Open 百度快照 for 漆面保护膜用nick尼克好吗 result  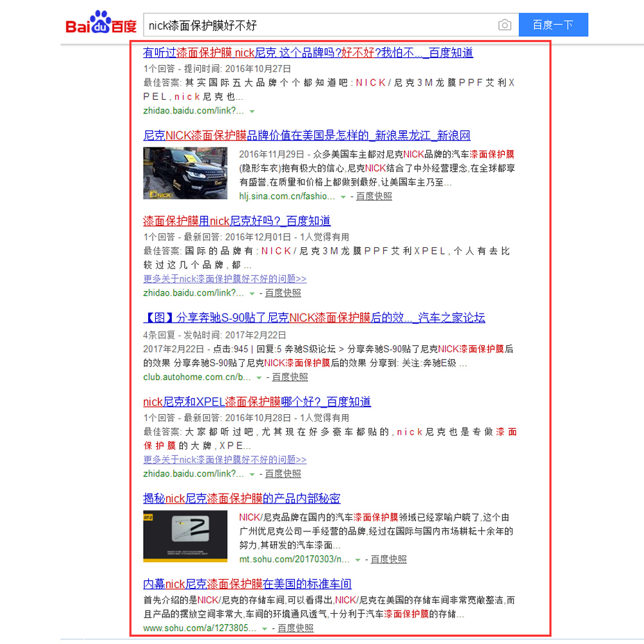pyautogui.click(x=283, y=293)
